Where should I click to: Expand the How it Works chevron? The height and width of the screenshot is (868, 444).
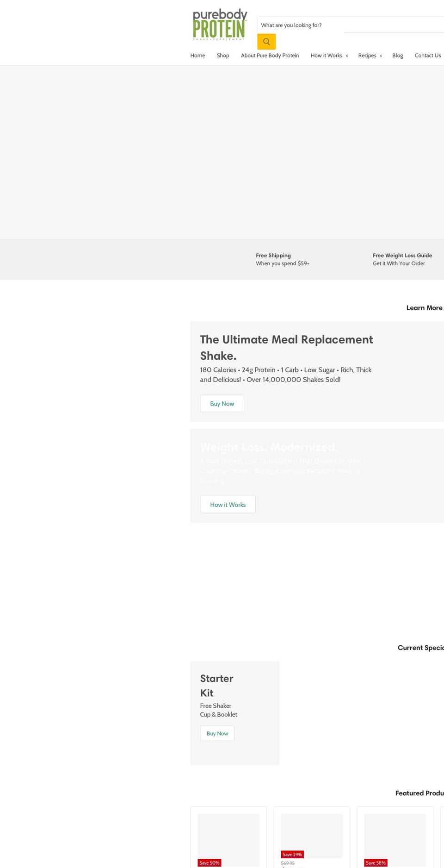tap(347, 56)
